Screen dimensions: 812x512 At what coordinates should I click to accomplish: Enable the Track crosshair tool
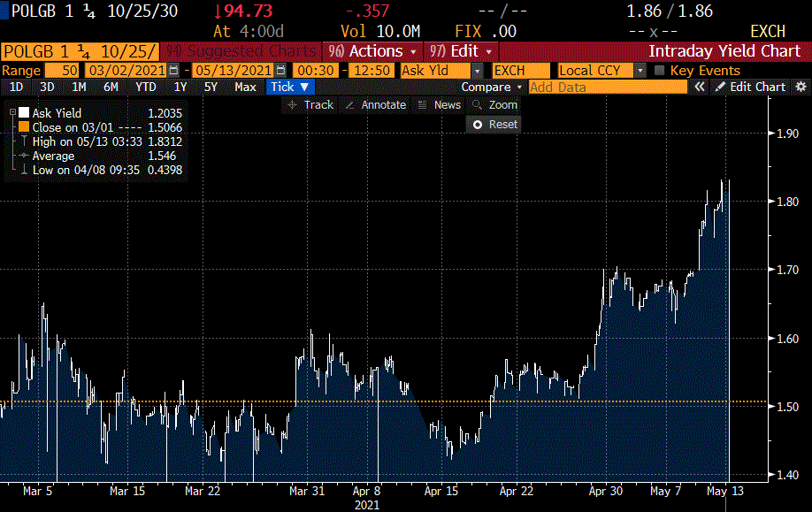point(310,104)
